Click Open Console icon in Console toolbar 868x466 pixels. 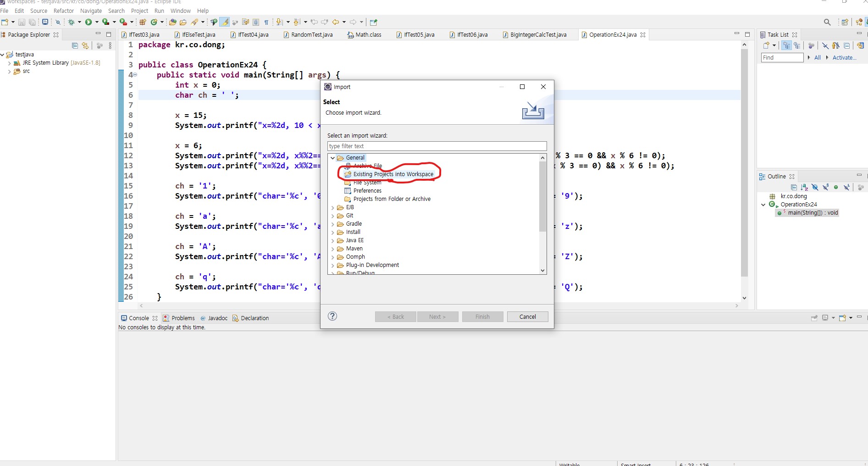[x=842, y=317]
